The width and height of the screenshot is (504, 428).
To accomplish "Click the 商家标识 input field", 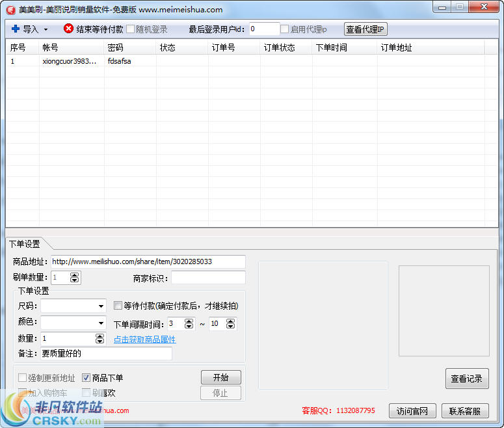I will pyautogui.click(x=208, y=278).
